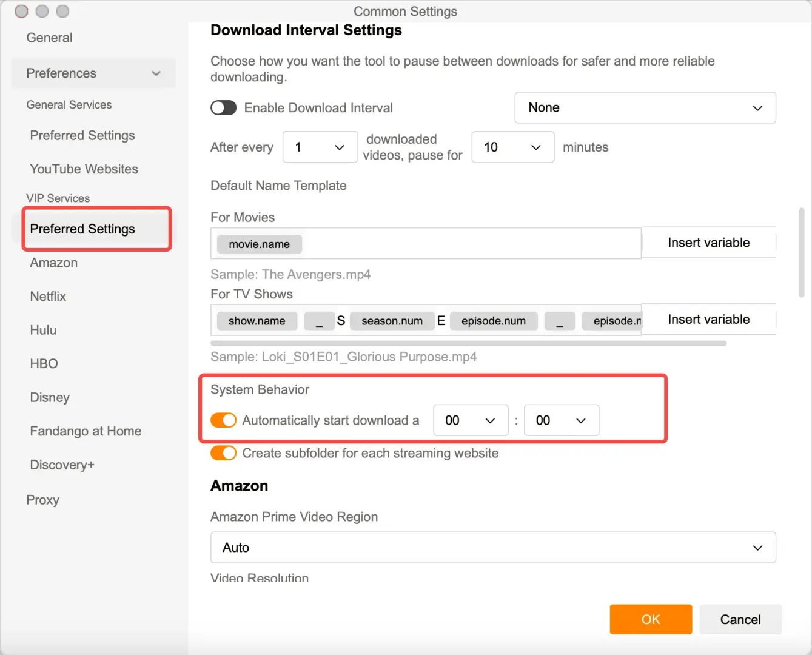Image resolution: width=812 pixels, height=655 pixels.
Task: Open the After every videos count dropdown
Action: tap(320, 147)
